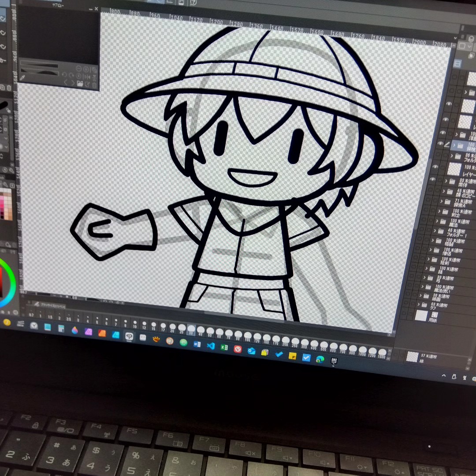This screenshot has width=476, height=476.
Task: Open the layer panel hamburger menu
Action: point(462,37)
